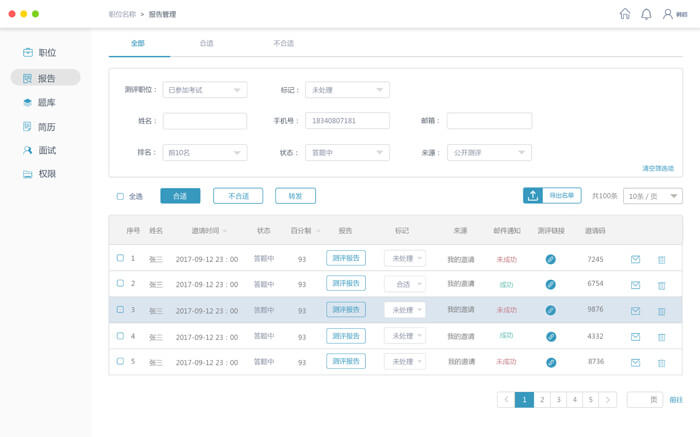Open the 标记 filter dropdown
Viewport: 700px width, 437px height.
347,90
